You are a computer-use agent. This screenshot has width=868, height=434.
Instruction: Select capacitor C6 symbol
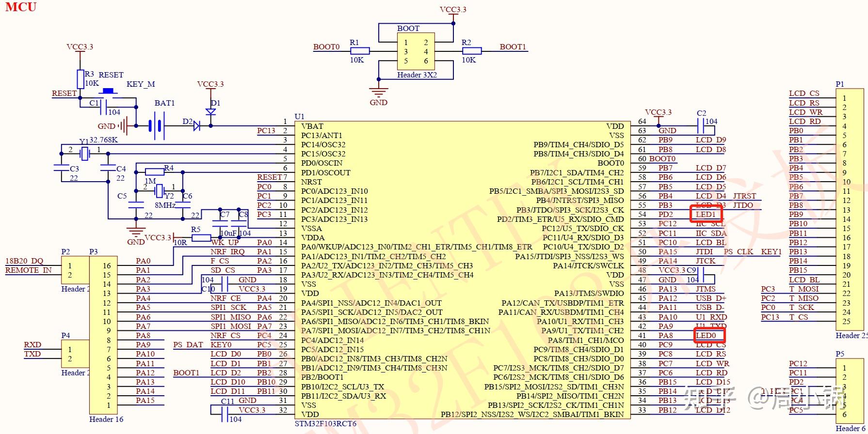[183, 205]
